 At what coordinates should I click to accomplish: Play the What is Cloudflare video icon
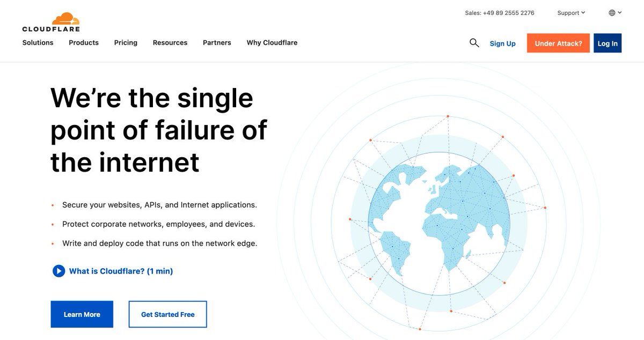click(58, 271)
